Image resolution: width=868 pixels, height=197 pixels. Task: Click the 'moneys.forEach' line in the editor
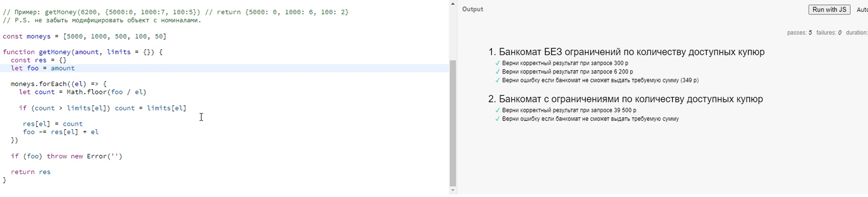click(x=59, y=84)
